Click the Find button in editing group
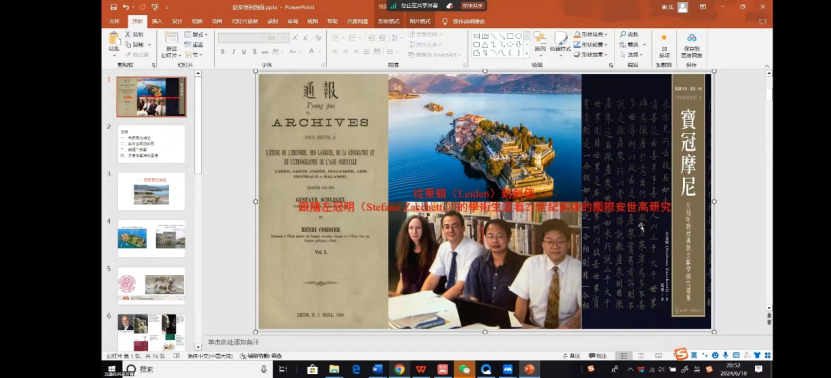The image size is (831, 378). click(x=629, y=34)
